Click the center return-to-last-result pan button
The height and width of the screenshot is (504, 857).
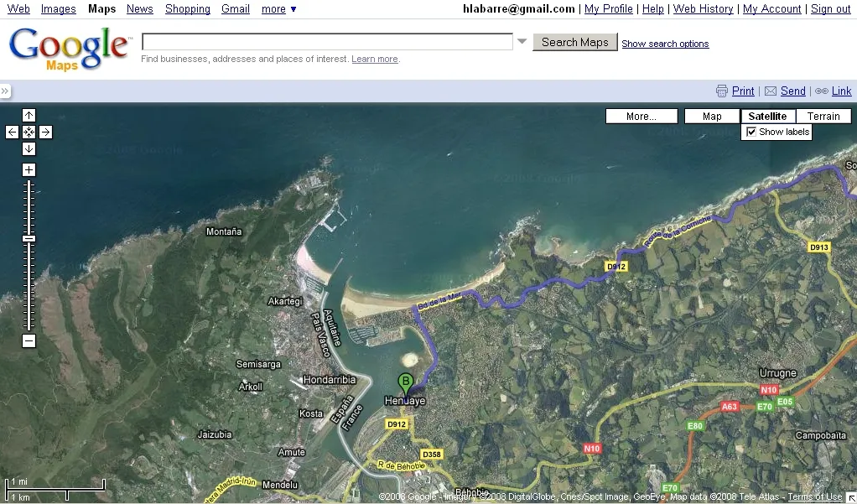[x=29, y=132]
